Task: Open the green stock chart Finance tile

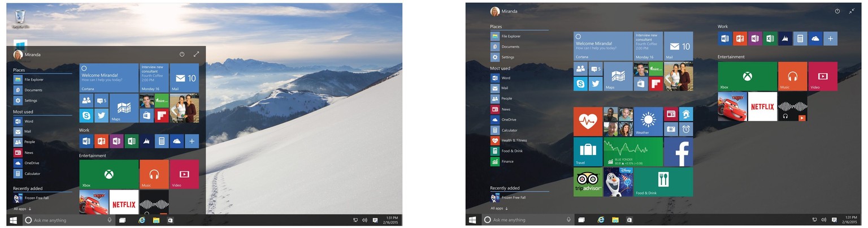Action: (632, 152)
